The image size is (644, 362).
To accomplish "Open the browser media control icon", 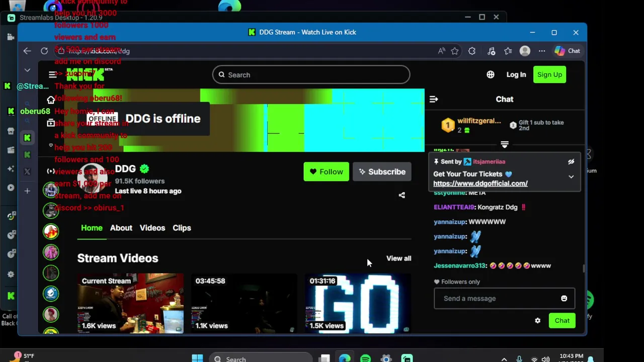I will point(492,51).
